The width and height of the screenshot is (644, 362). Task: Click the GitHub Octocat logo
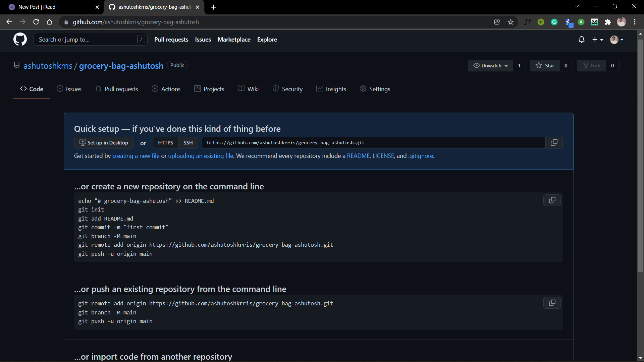tap(20, 40)
